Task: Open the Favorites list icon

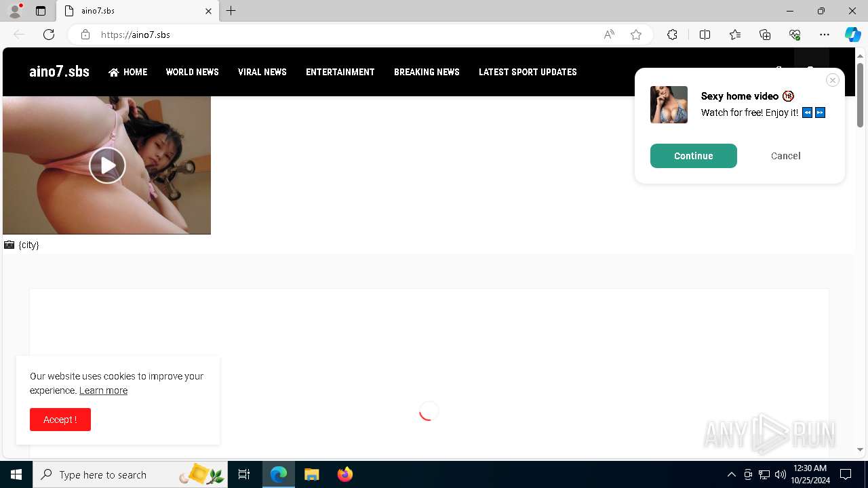Action: (735, 35)
